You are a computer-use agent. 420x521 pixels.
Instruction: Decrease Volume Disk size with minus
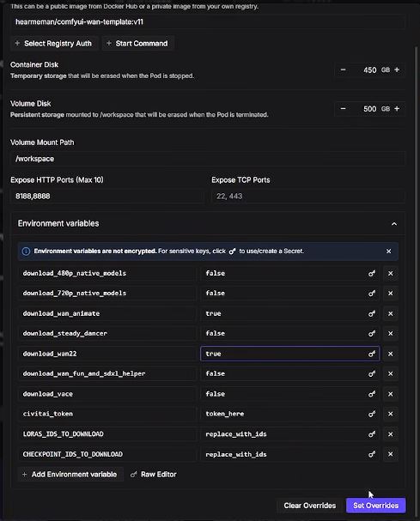coord(343,109)
